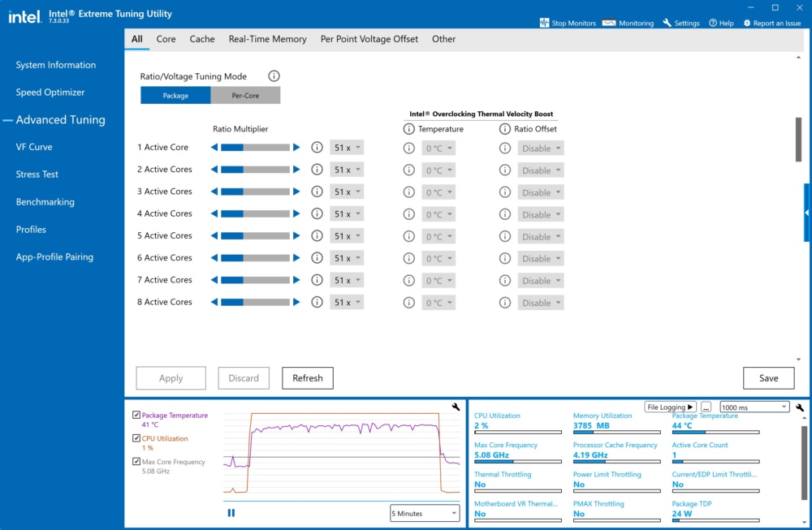The image size is (812, 530).
Task: Click the 6 Active Cores ratio slider
Action: 255,258
